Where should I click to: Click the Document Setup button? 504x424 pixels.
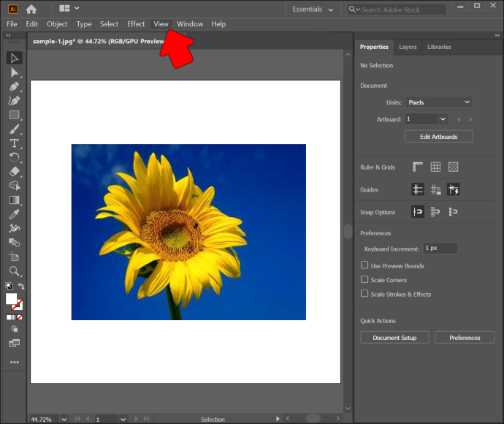(x=394, y=338)
